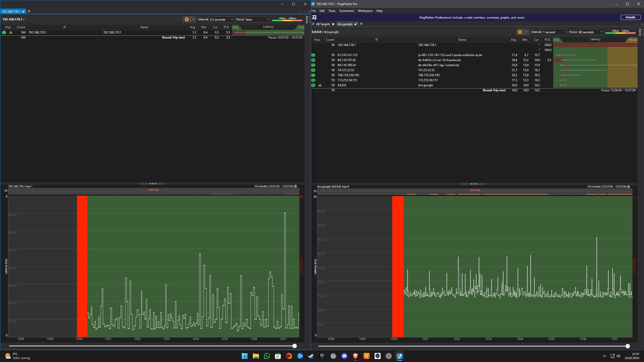Click the Details button in the banner
This screenshot has width=644, height=362.
[630, 17]
